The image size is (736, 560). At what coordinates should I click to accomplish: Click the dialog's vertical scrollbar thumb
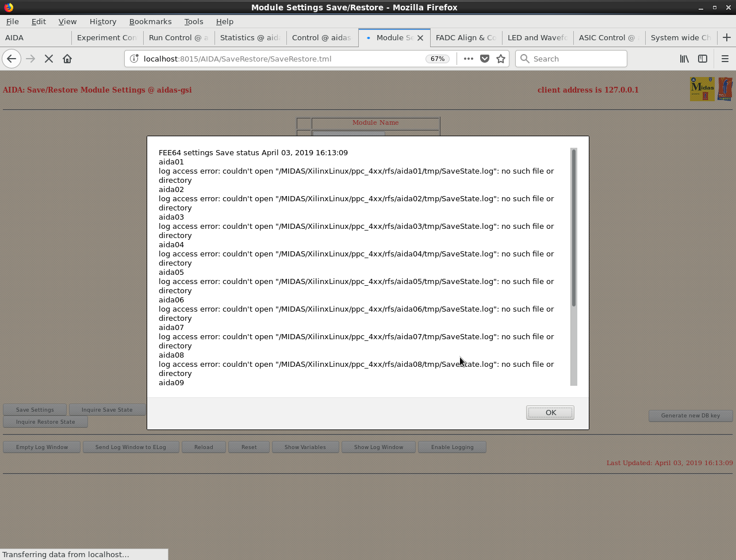click(573, 228)
